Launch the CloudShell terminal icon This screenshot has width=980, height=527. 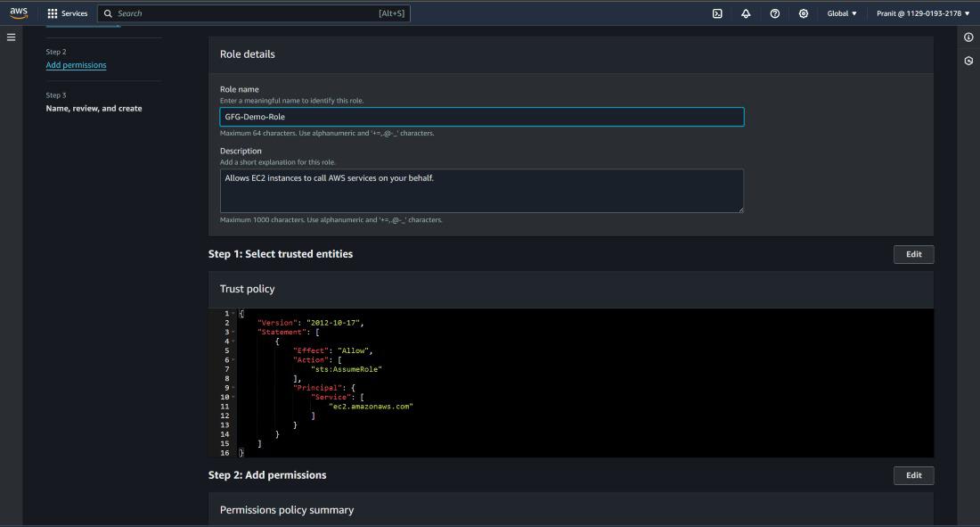point(717,13)
